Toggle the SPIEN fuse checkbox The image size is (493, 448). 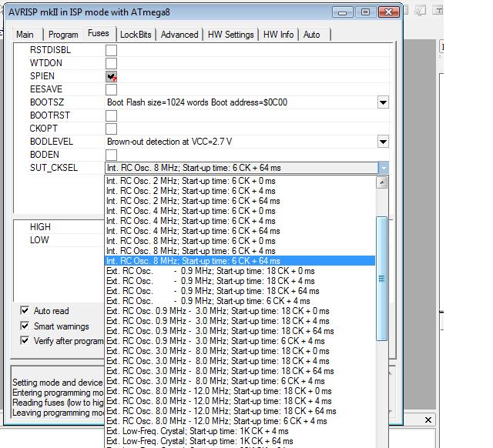(111, 76)
